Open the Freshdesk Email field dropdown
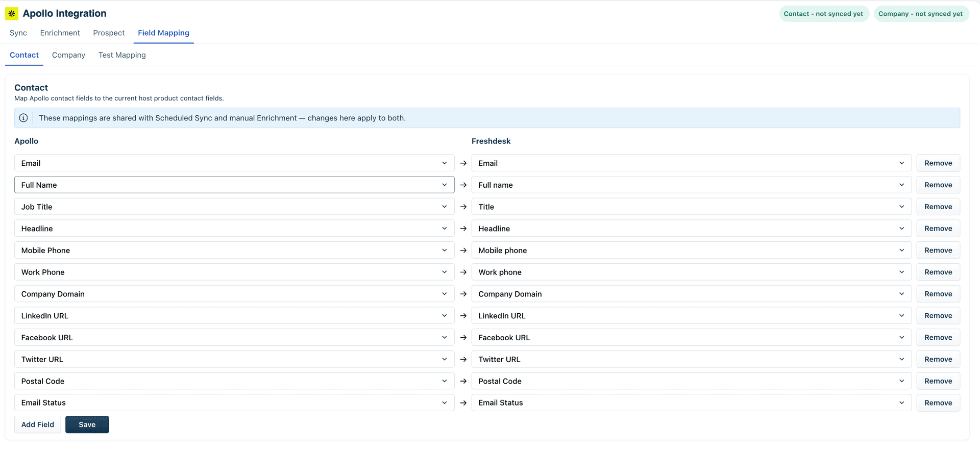The width and height of the screenshot is (980, 453). pos(692,163)
